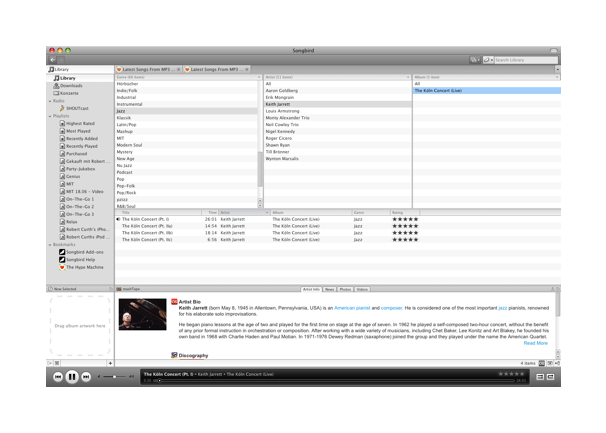Screen dimensions: 606x433
Task: Close the second Latest Songs From MP3 tab
Action: pos(247,70)
